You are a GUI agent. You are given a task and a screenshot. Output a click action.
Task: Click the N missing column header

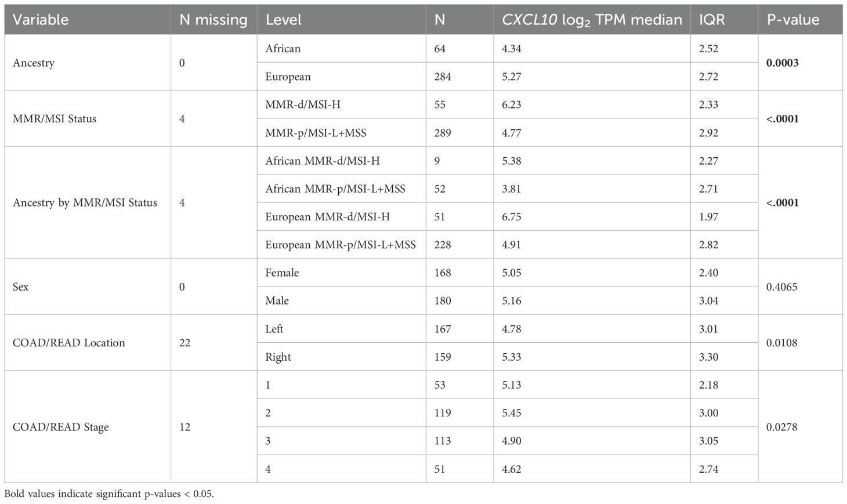tap(213, 20)
